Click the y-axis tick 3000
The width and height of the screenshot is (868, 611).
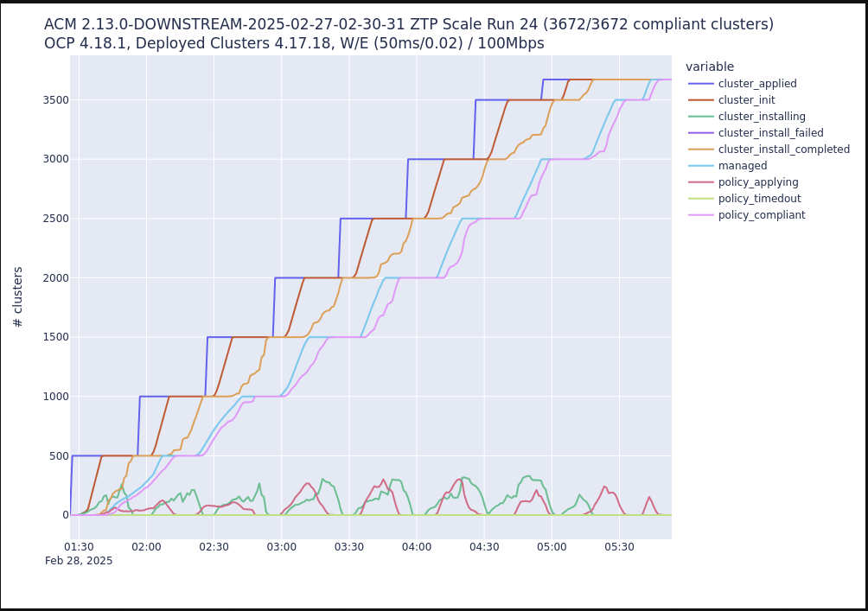[56, 159]
